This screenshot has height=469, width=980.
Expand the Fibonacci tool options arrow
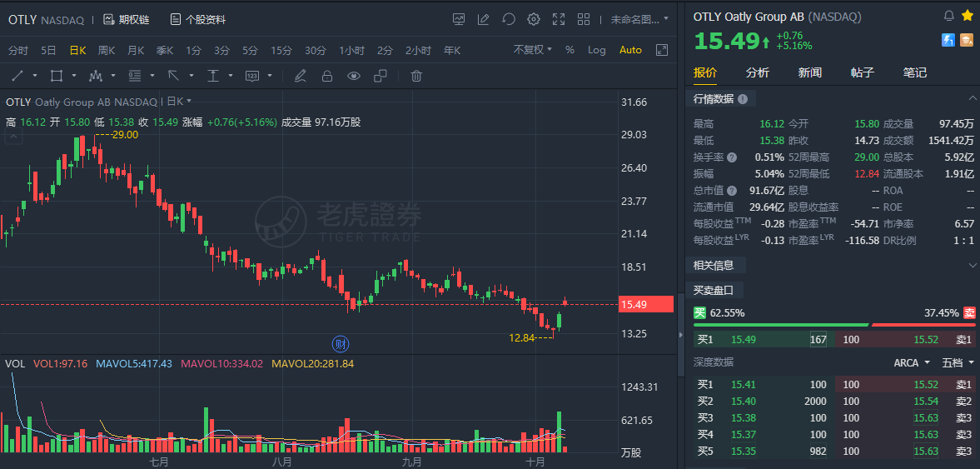(x=152, y=76)
